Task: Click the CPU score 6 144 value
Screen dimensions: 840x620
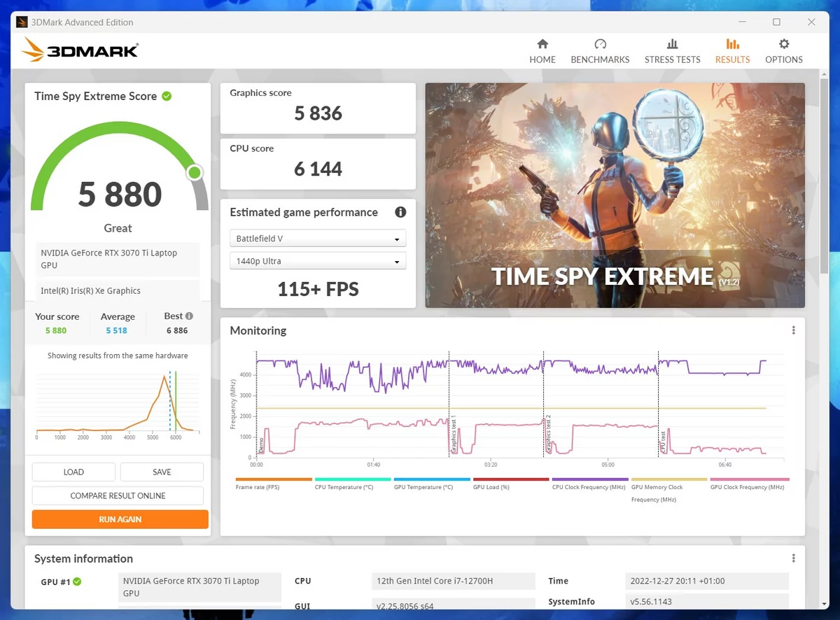Action: point(318,169)
